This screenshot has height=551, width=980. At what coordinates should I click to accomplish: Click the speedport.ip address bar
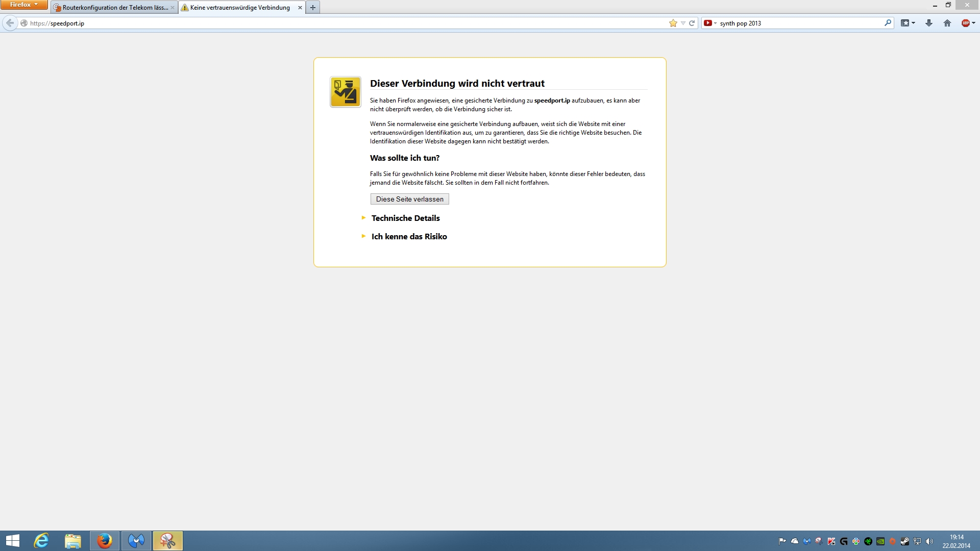coord(306,23)
